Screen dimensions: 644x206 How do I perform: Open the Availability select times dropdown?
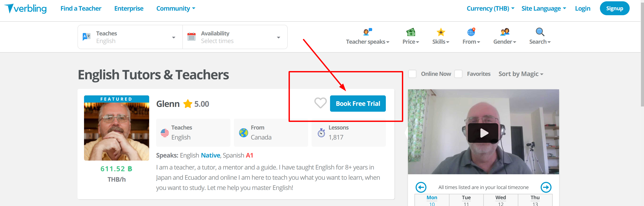coord(235,37)
